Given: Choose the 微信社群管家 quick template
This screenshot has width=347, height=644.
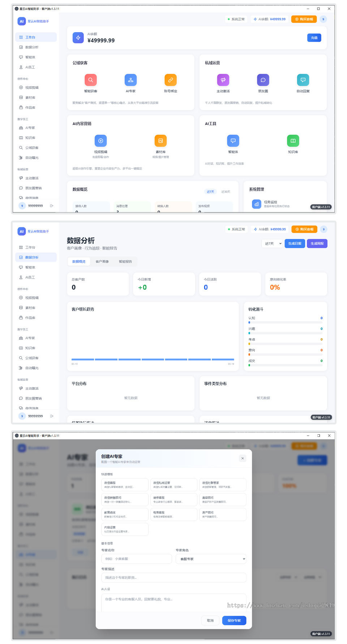Looking at the screenshot, I should [x=223, y=485].
